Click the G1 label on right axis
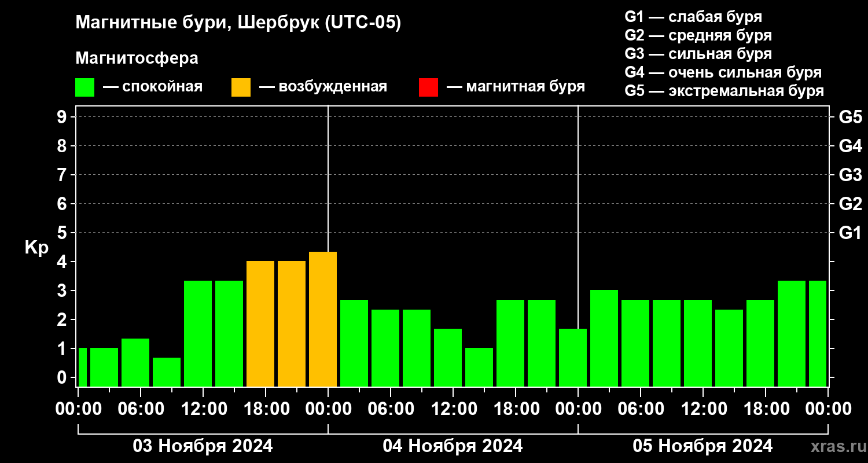Viewport: 868px width, 463px height. pos(850,233)
